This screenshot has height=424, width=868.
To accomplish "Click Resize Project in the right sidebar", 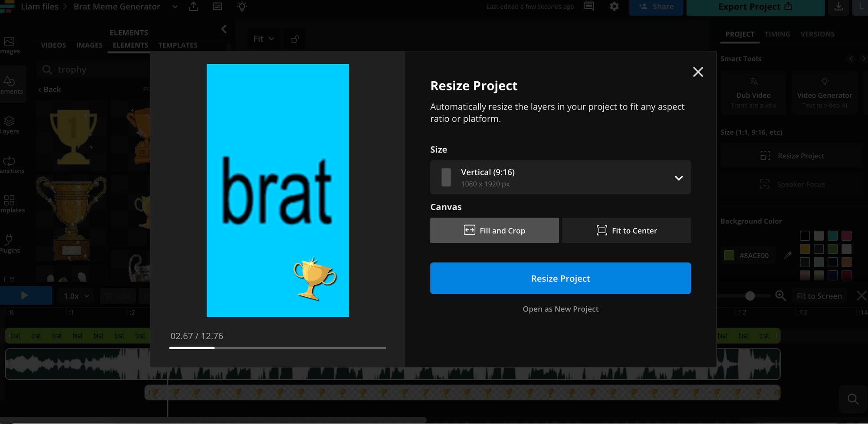I will [x=792, y=156].
